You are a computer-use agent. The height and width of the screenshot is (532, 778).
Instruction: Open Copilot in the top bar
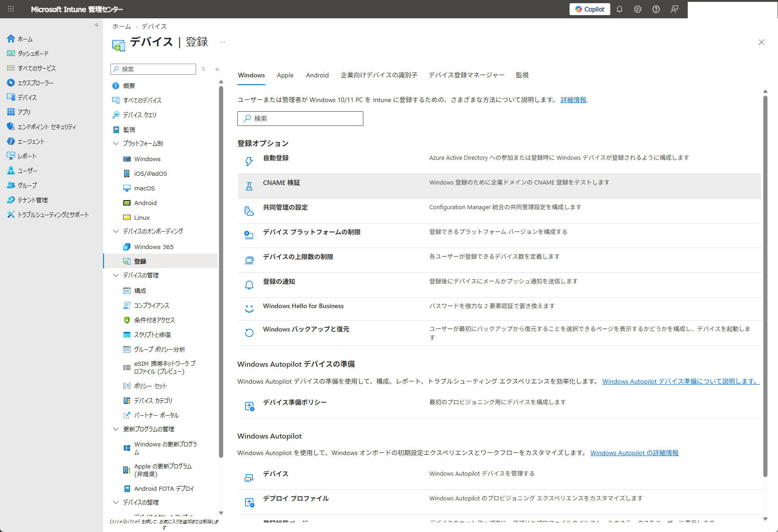[x=589, y=9]
